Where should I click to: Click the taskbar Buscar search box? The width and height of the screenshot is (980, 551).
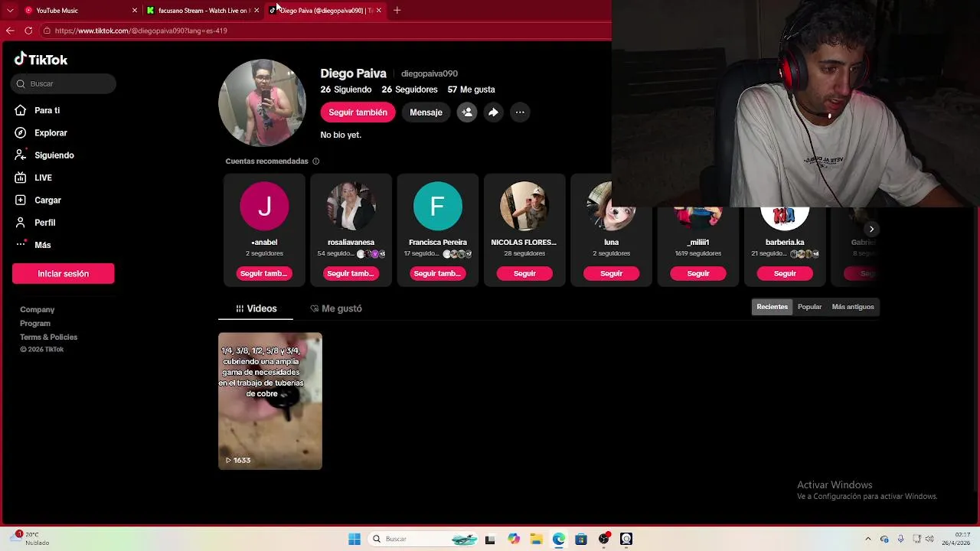[x=423, y=539]
